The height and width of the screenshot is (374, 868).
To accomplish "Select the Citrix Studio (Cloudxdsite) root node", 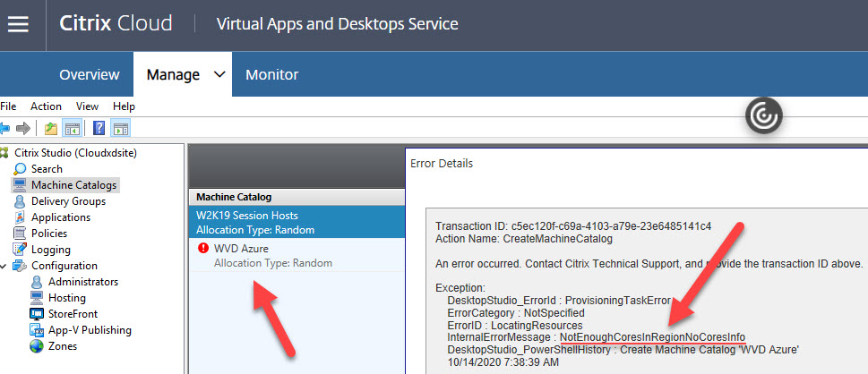I will [x=75, y=153].
